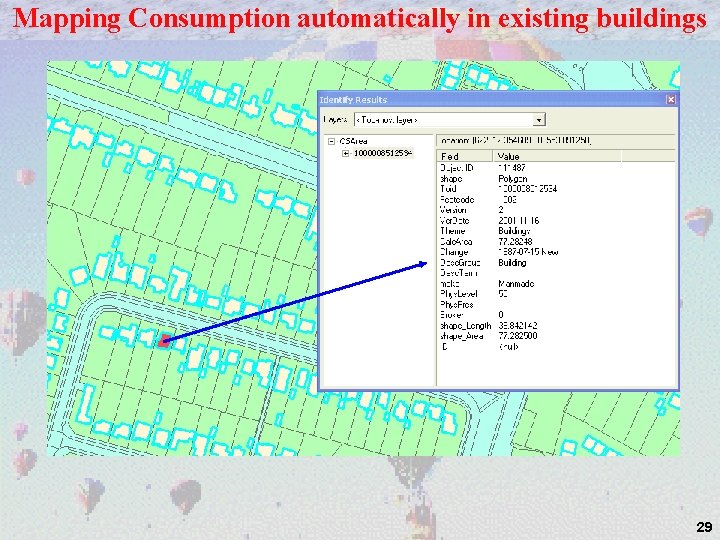Select the 1987-07-15 New Change value
Image resolution: width=720 pixels, height=540 pixels.
(x=528, y=252)
